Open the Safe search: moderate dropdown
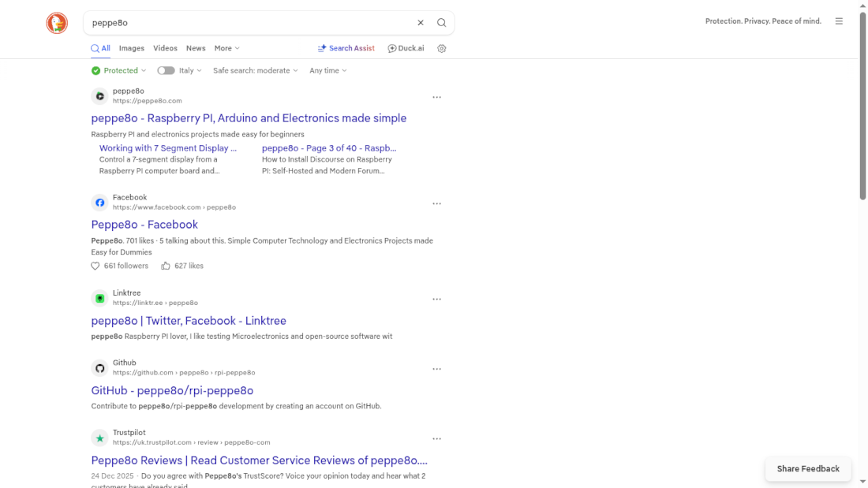The image size is (868, 488). pyautogui.click(x=254, y=70)
